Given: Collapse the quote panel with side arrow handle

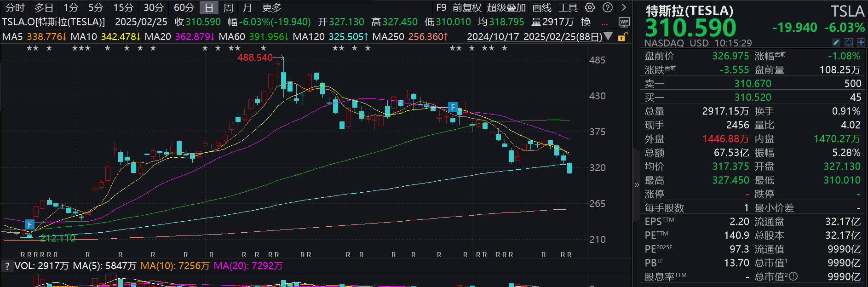Looking at the screenshot, I should (x=637, y=185).
